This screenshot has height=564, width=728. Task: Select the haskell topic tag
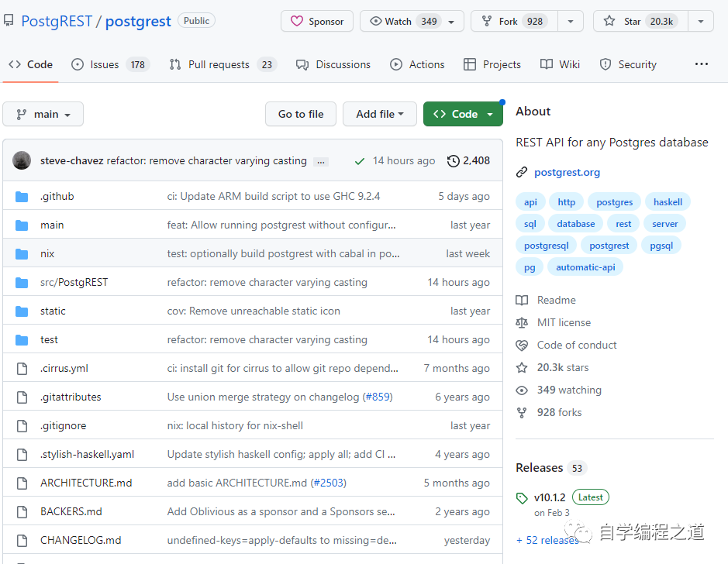667,202
